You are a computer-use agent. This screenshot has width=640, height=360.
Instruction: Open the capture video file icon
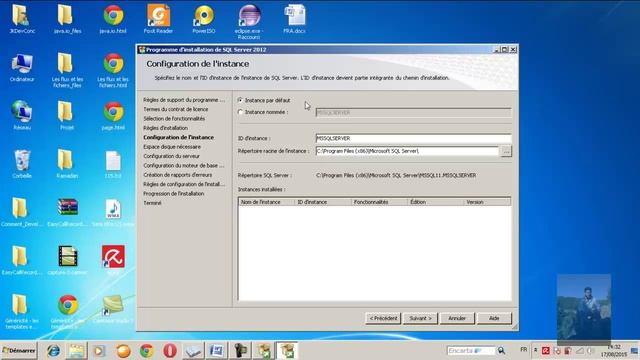pos(67,260)
